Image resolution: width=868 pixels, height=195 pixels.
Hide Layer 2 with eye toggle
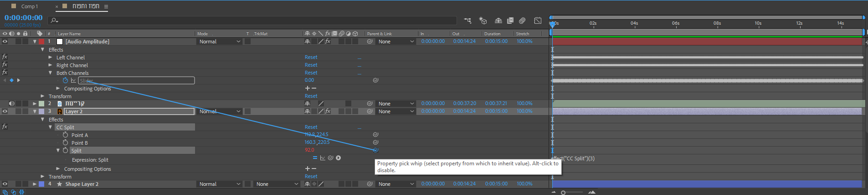5,111
